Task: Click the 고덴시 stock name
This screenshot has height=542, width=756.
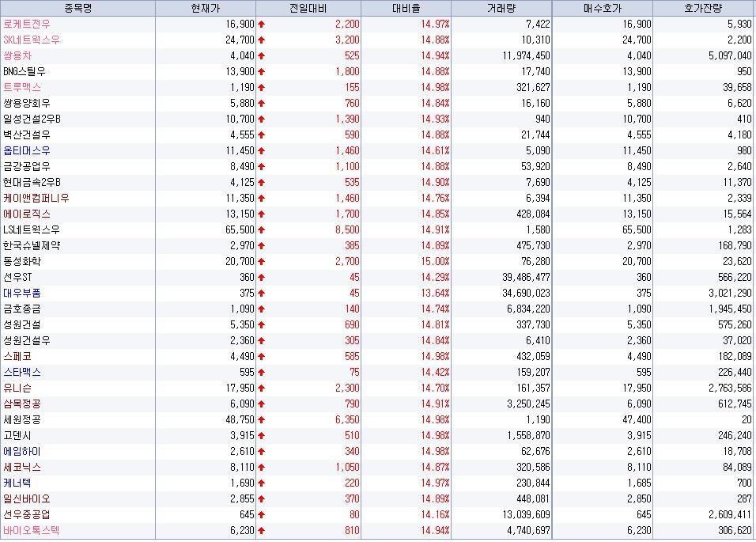Action: click(17, 436)
